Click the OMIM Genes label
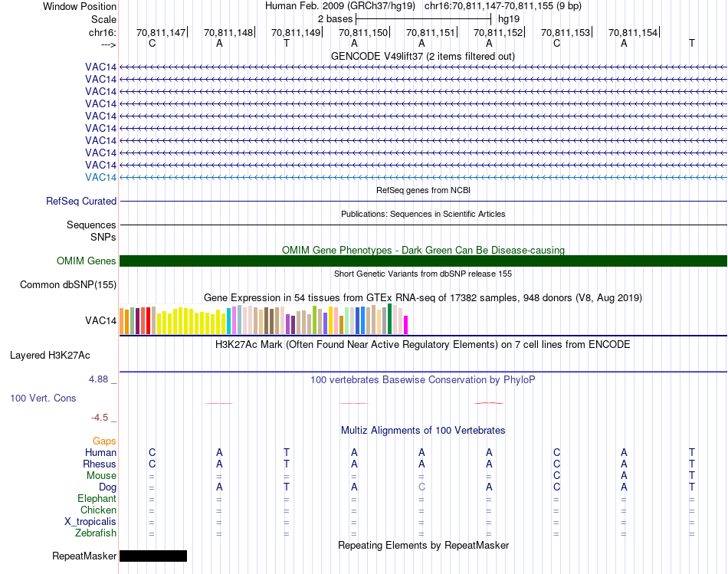Screen dimensions: 728x574 point(86,261)
